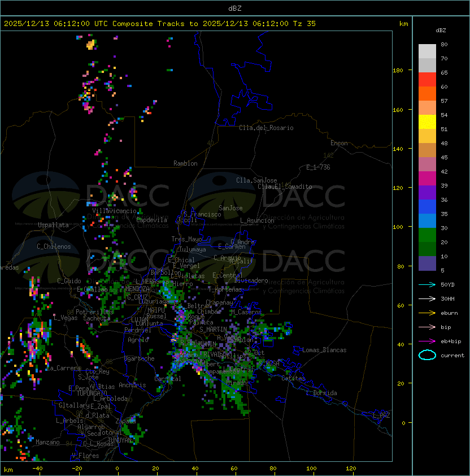Click the Tres_Mayo place label
The width and height of the screenshot is (470, 476).
pos(186,239)
